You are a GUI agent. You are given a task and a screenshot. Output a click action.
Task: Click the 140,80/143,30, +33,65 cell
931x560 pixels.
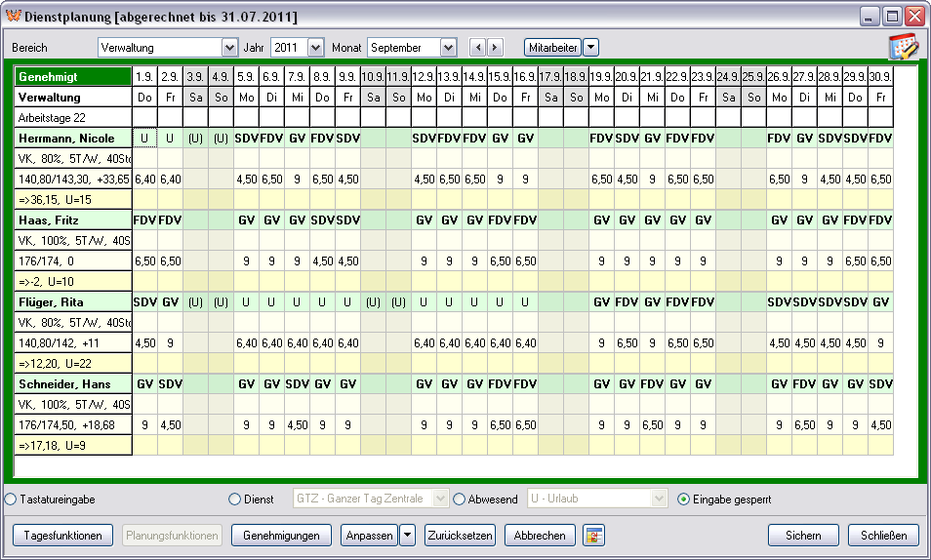point(73,180)
